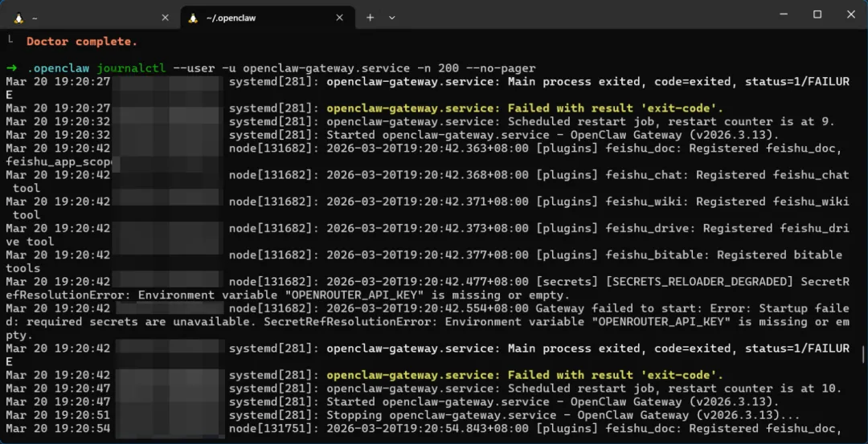Click 'restart counter is at 9.' text
The height and width of the screenshot is (444, 868).
[x=755, y=122]
